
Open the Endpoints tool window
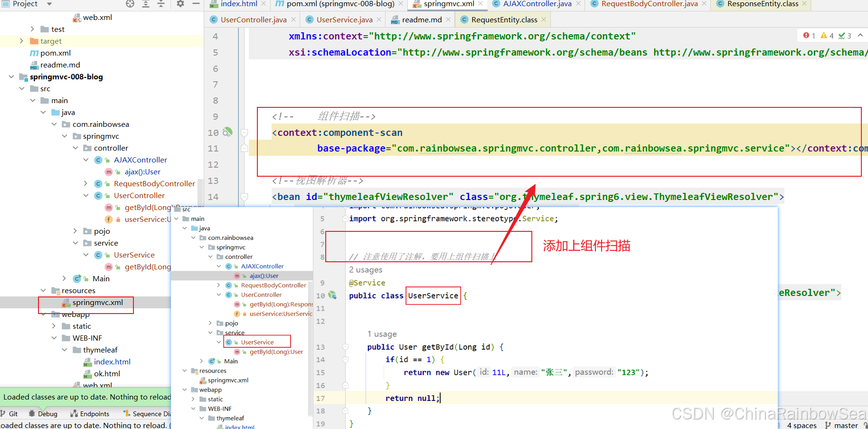coord(90,414)
